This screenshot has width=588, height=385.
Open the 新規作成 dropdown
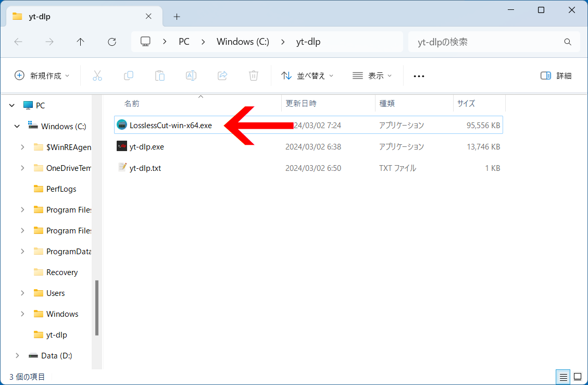[42, 76]
